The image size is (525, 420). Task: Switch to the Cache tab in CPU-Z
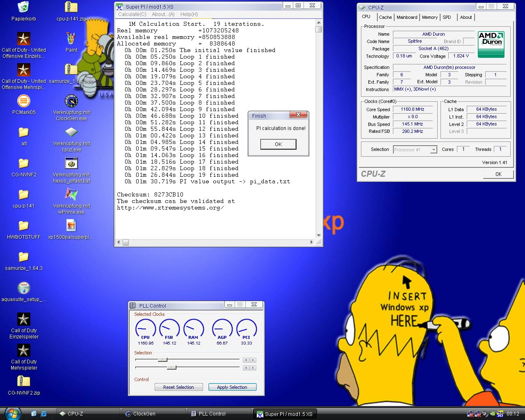(x=385, y=17)
